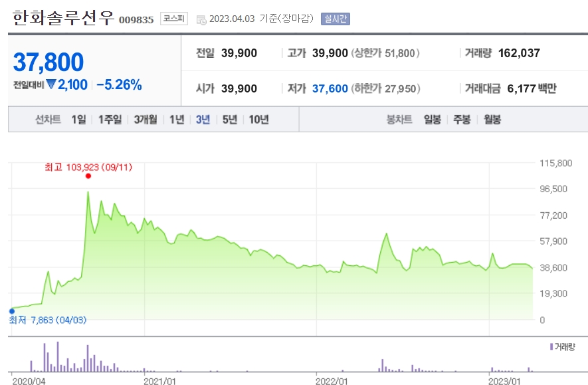Click the 77,200 y-axis label
Viewport: 588px width, 385px height.
point(553,215)
